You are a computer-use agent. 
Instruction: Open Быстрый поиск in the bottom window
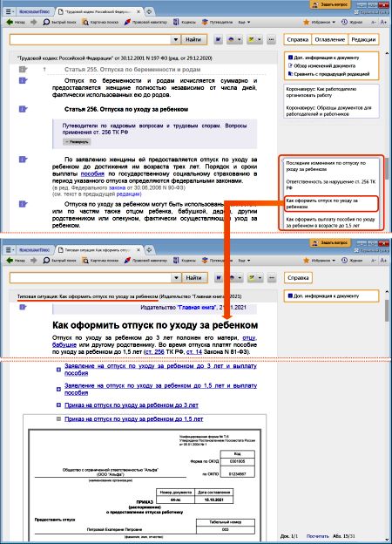(59, 260)
